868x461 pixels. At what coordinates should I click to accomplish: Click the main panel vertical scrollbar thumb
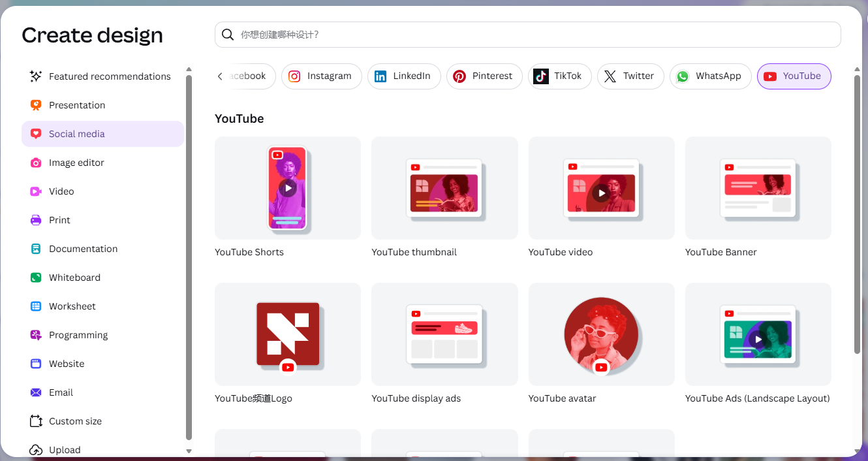857,214
